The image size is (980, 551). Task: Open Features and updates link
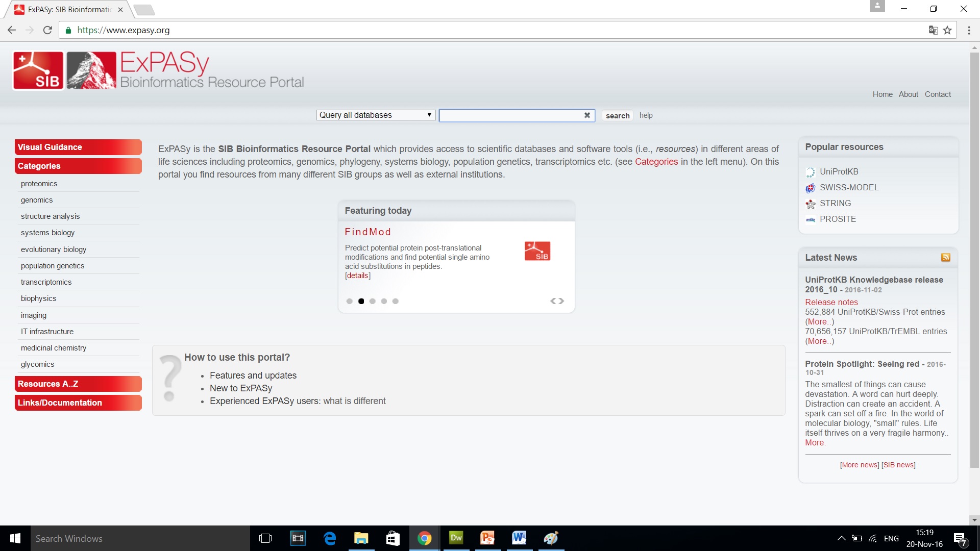click(253, 375)
